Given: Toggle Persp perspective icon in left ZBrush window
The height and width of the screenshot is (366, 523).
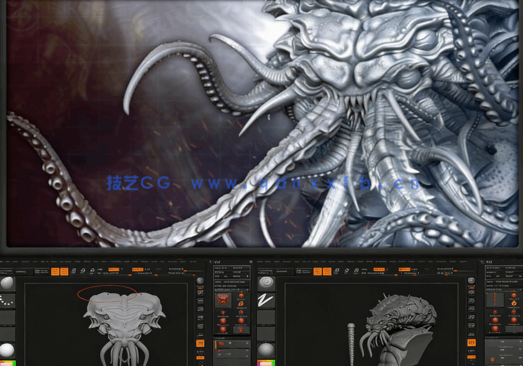Looking at the screenshot, I should 200,326.
